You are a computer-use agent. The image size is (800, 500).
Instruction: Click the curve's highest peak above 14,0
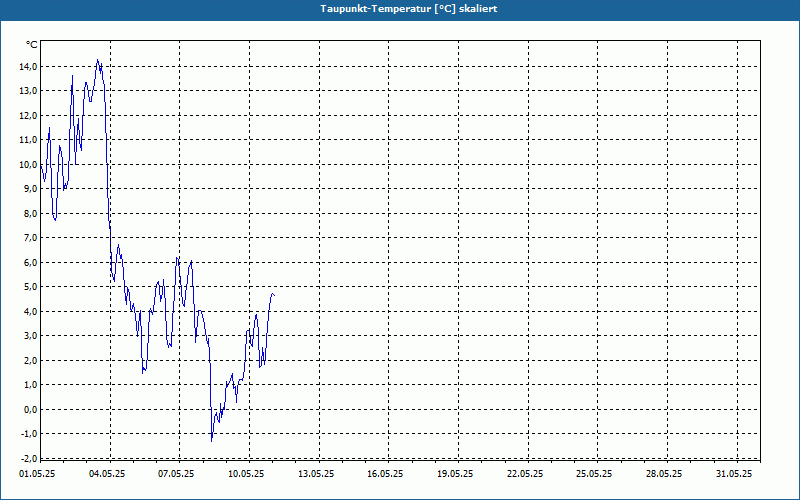click(x=97, y=60)
